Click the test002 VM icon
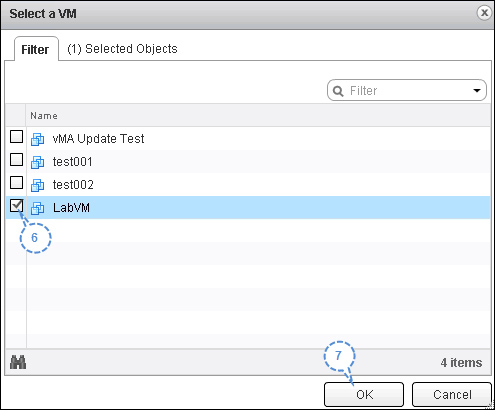This screenshot has height=410, width=495. (37, 185)
